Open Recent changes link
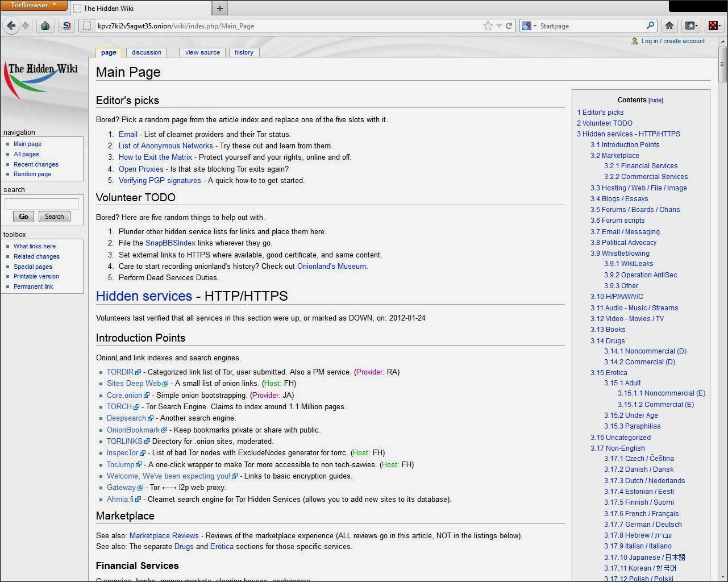Viewport: 728px width, 582px height. tap(36, 164)
